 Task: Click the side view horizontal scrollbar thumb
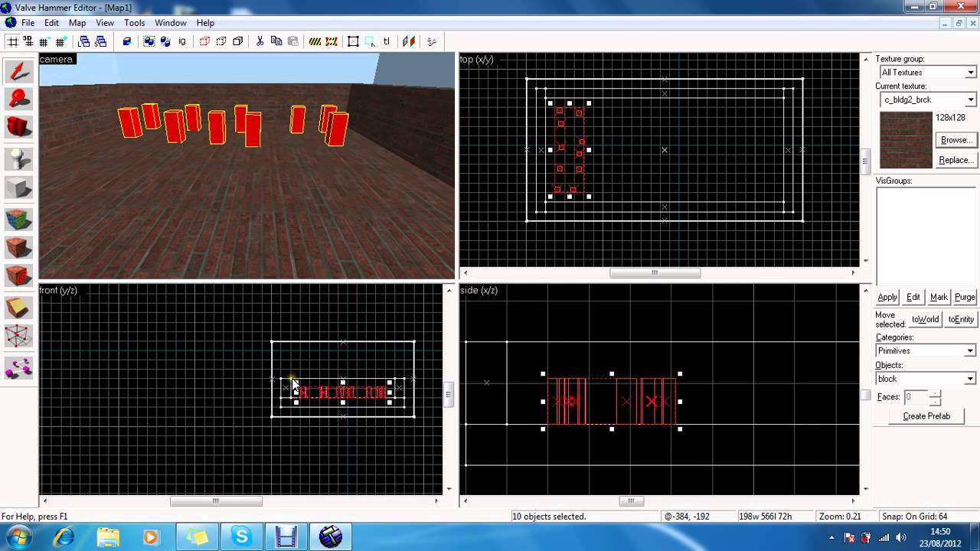click(x=631, y=501)
